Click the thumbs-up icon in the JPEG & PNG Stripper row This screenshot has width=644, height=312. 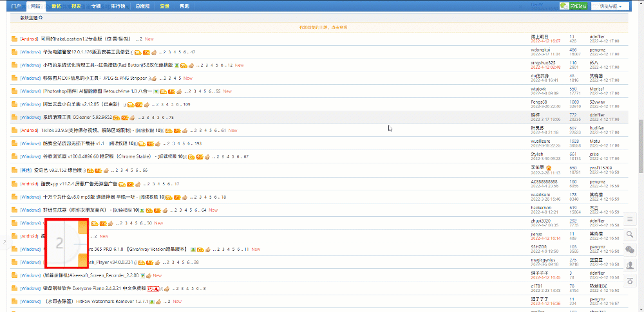154,78
